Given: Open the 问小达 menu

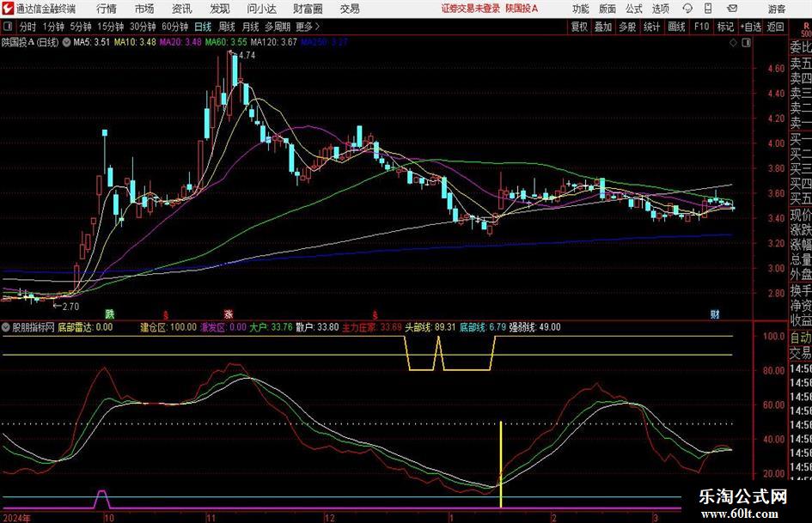Looking at the screenshot, I should (261, 9).
